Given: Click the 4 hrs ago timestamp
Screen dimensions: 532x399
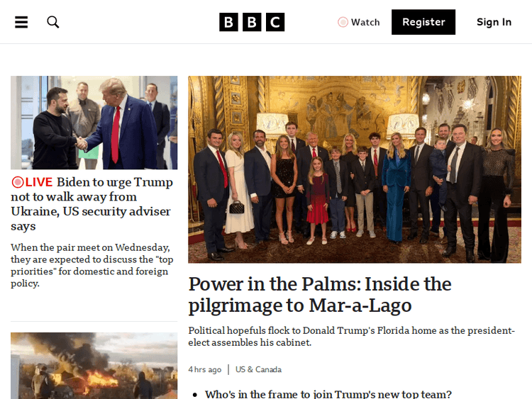Looking at the screenshot, I should (x=204, y=369).
